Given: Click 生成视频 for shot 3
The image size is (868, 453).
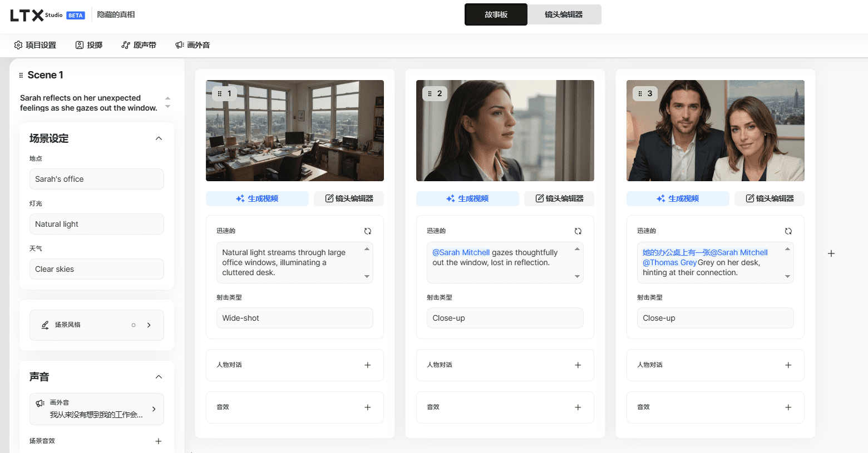Looking at the screenshot, I should point(678,198).
